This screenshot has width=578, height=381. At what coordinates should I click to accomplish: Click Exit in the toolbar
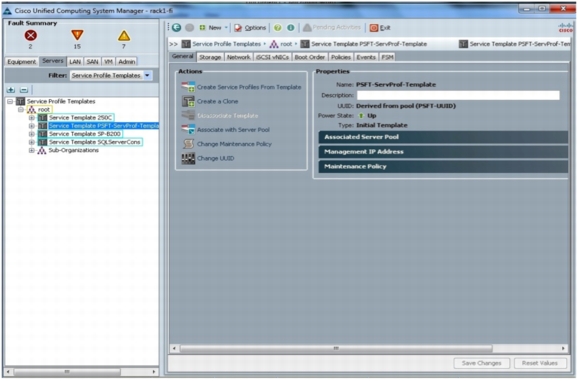click(x=380, y=28)
